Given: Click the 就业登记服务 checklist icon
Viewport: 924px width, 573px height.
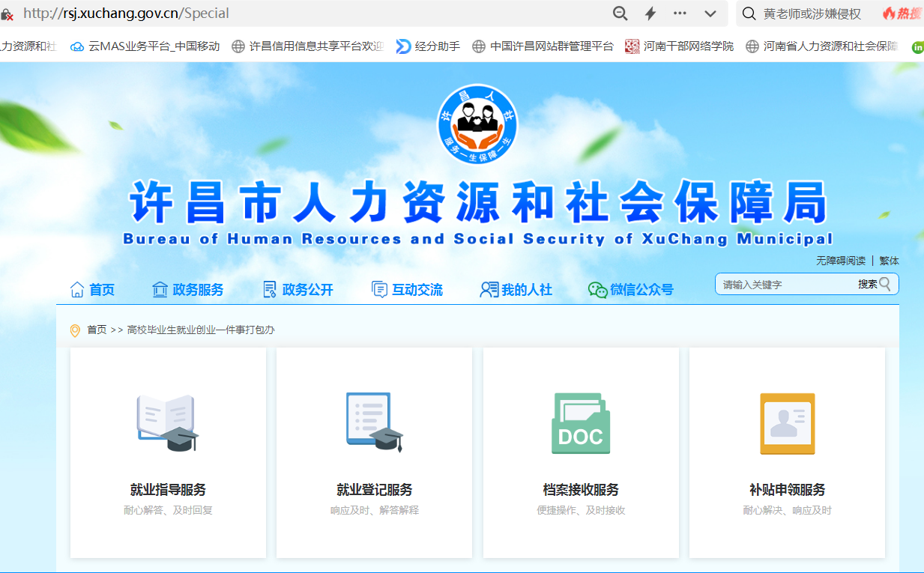Looking at the screenshot, I should click(x=374, y=423).
